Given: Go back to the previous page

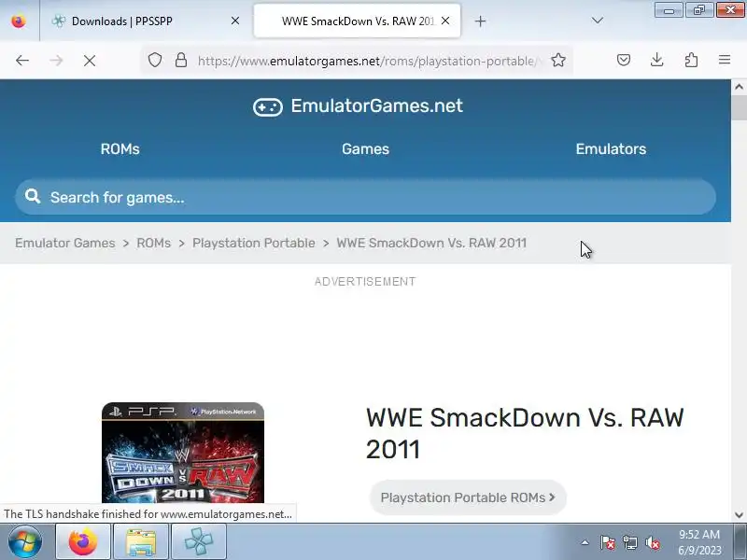Looking at the screenshot, I should coord(22,61).
